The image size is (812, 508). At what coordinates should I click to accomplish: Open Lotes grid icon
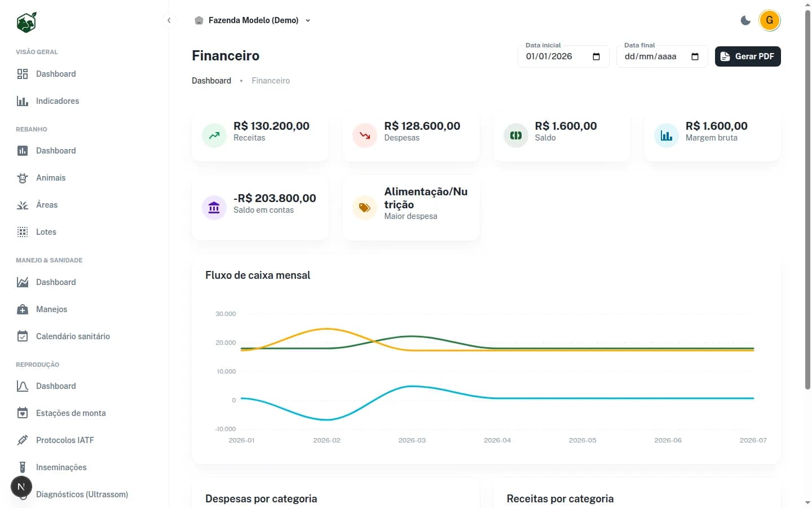[x=23, y=232]
